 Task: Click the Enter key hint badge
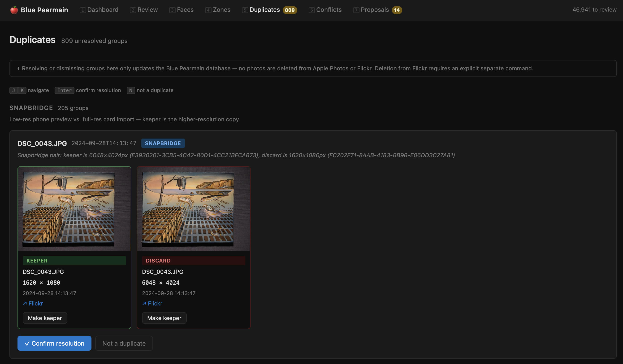[64, 90]
